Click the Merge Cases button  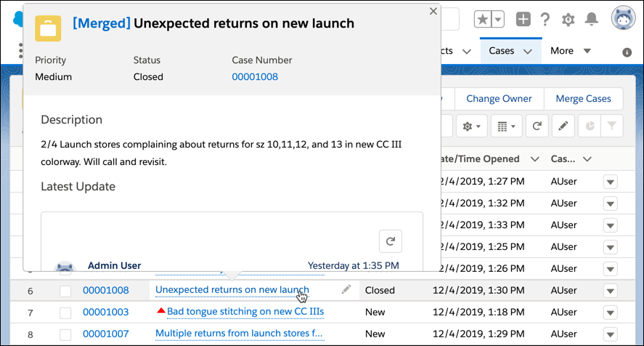(x=583, y=99)
